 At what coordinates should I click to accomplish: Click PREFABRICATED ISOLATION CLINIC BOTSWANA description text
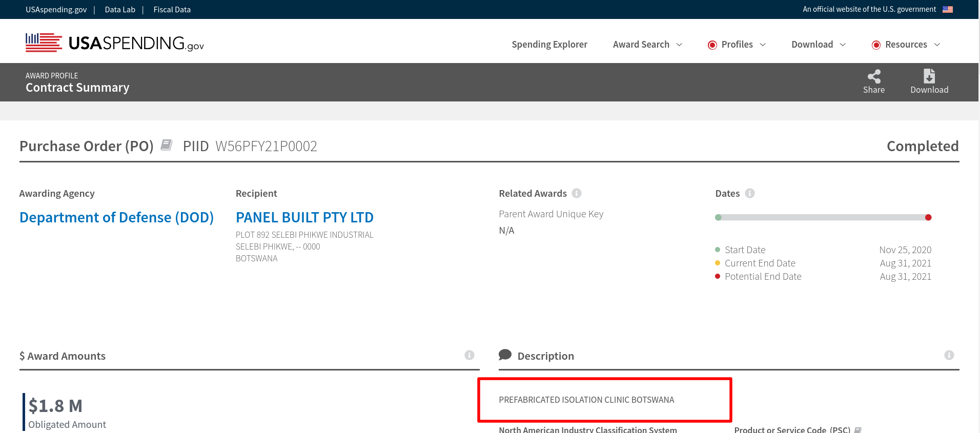(586, 400)
